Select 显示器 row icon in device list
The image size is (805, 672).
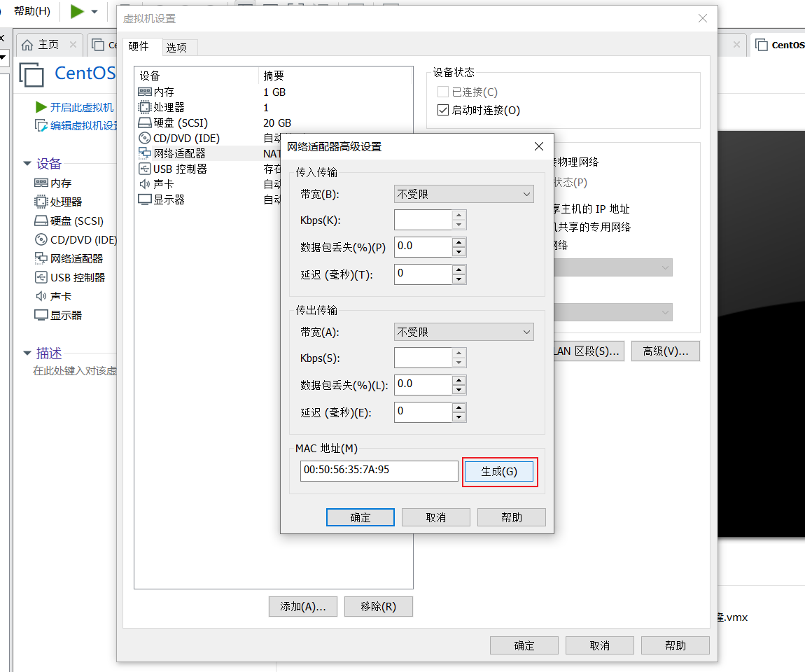click(145, 199)
